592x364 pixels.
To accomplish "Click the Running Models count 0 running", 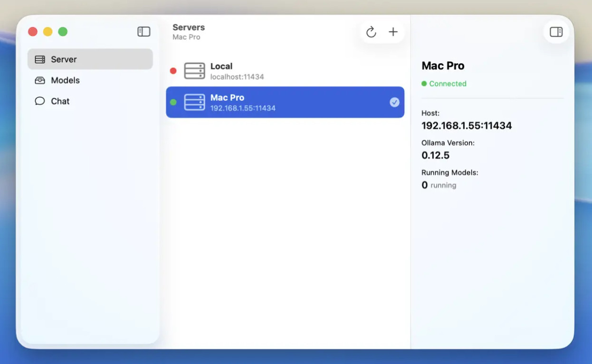I will (x=439, y=185).
